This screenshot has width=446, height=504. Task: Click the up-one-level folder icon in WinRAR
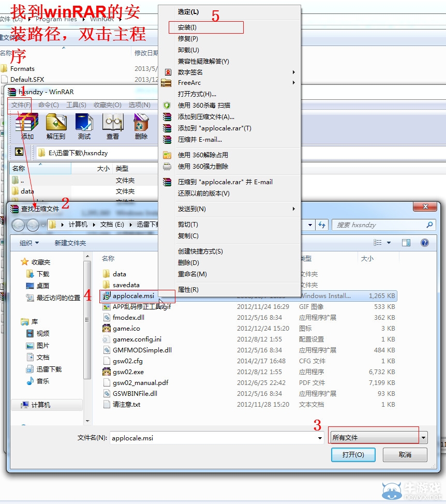(x=19, y=152)
